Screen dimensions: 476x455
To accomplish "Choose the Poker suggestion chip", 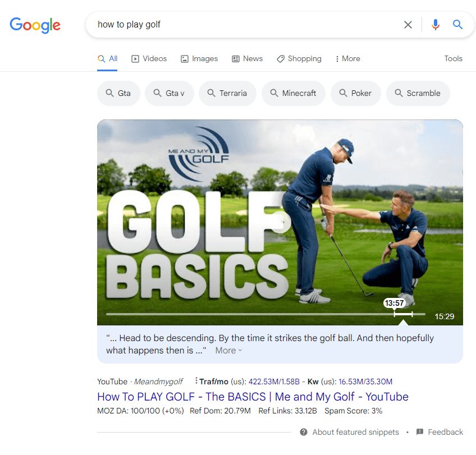I will [x=355, y=93].
